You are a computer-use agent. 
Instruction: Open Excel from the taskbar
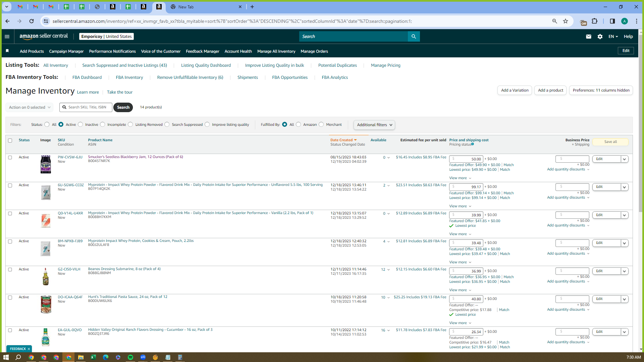[93, 357]
